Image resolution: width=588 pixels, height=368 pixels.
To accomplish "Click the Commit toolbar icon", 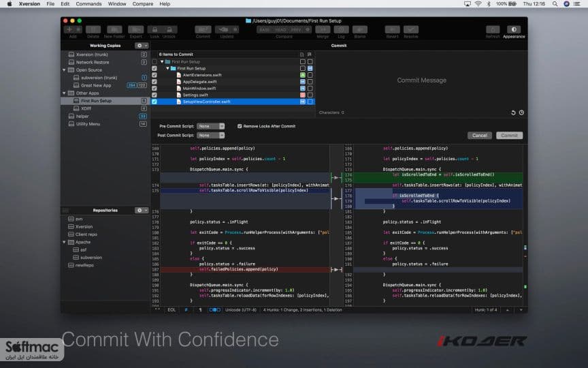I will point(203,30).
